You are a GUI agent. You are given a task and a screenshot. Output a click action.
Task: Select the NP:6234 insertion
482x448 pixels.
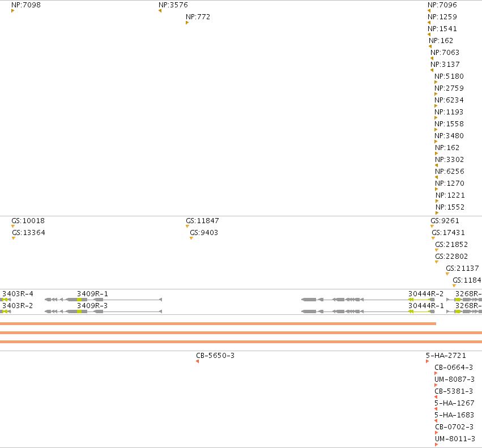[x=436, y=106]
